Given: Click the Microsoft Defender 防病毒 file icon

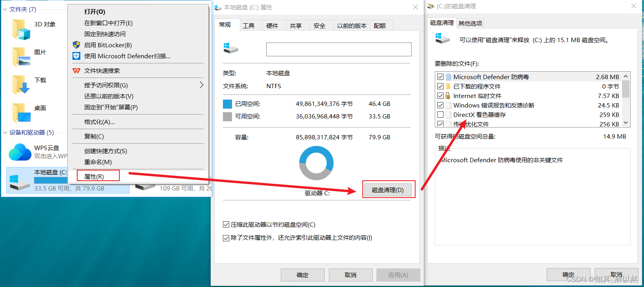Looking at the screenshot, I should (448, 77).
